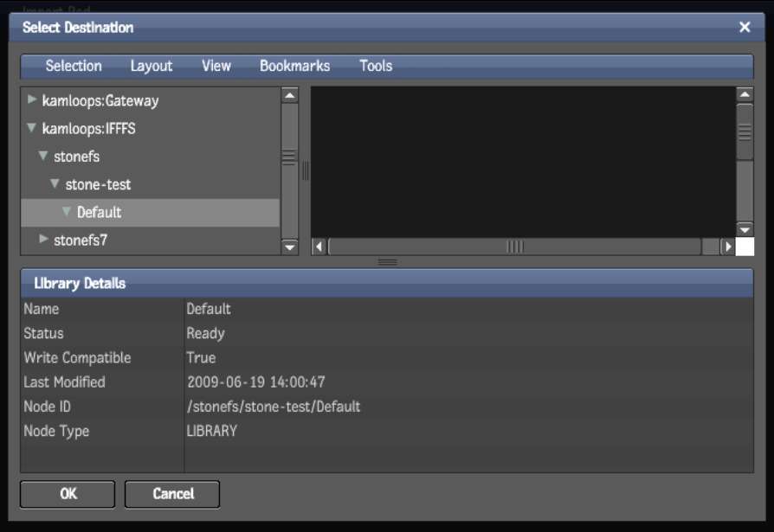774x532 pixels.
Task: Click scroll up arrow in preview pane
Action: [x=745, y=95]
